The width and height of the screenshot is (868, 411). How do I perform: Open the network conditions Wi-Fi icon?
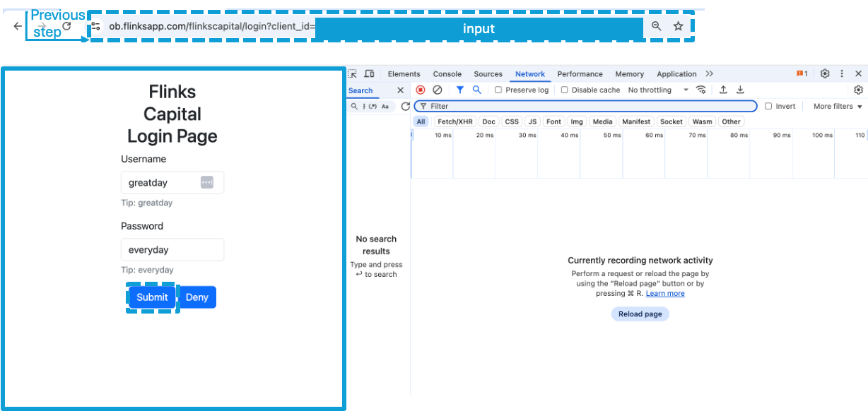tap(701, 90)
